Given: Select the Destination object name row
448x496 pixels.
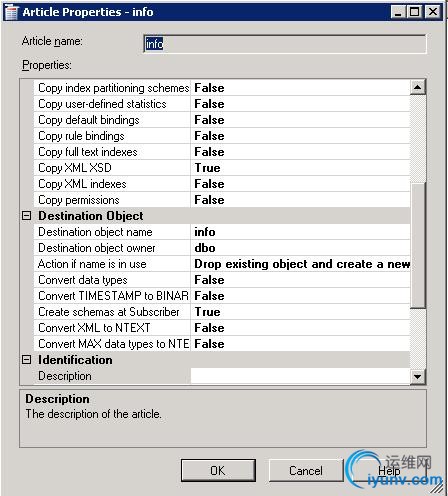Looking at the screenshot, I should click(222, 232).
